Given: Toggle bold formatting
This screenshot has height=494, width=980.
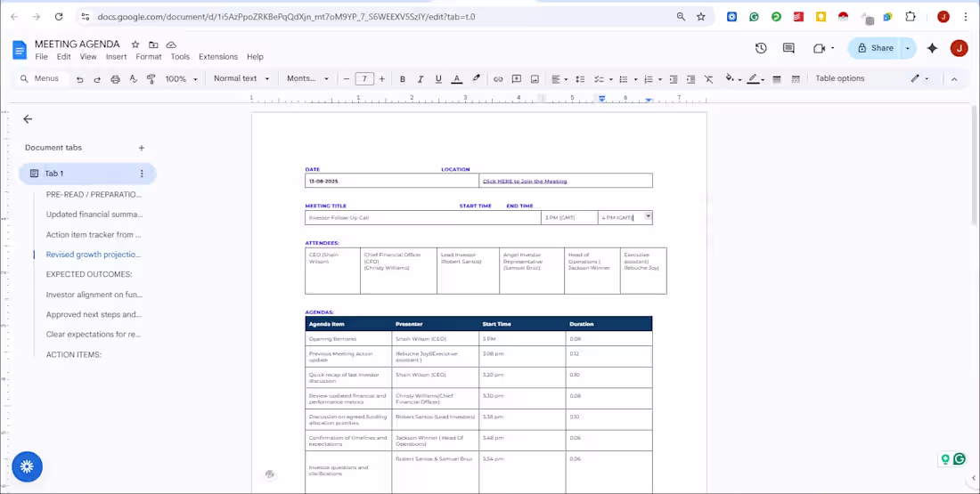Looking at the screenshot, I should [403, 79].
